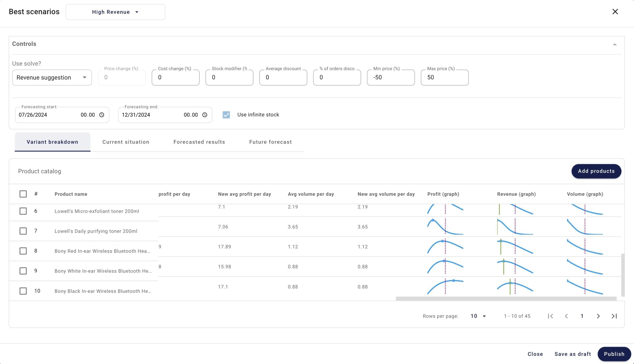
Task: Close the Best scenarios dialog with X
Action: [615, 11]
